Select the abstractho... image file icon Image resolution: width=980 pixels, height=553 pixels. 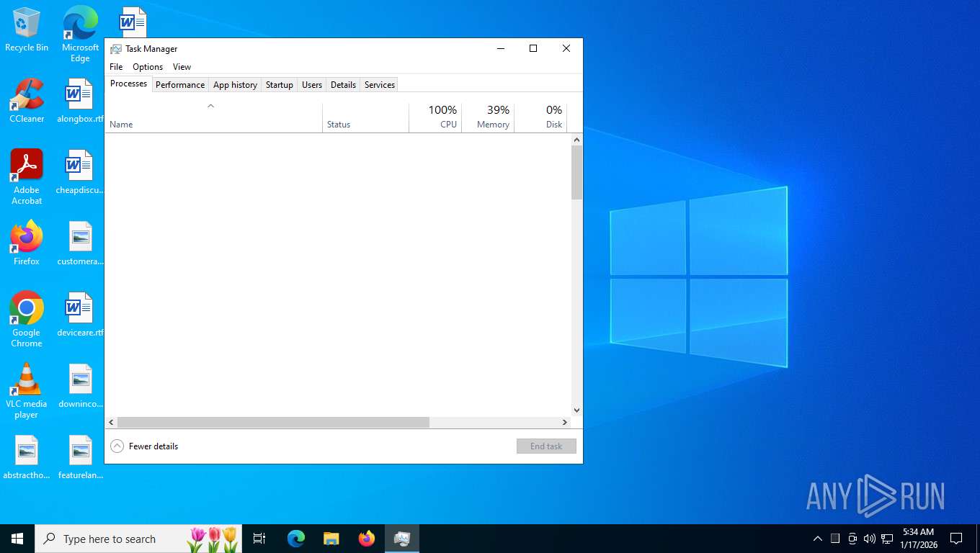[x=27, y=457]
